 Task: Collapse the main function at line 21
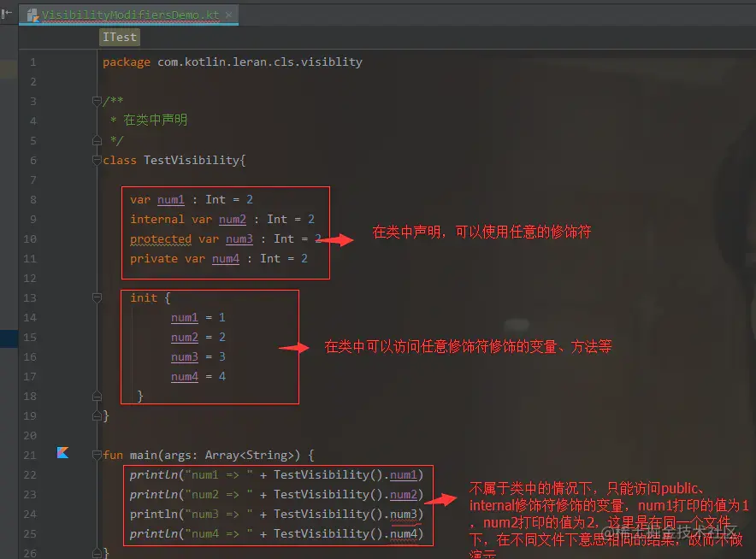pos(97,455)
